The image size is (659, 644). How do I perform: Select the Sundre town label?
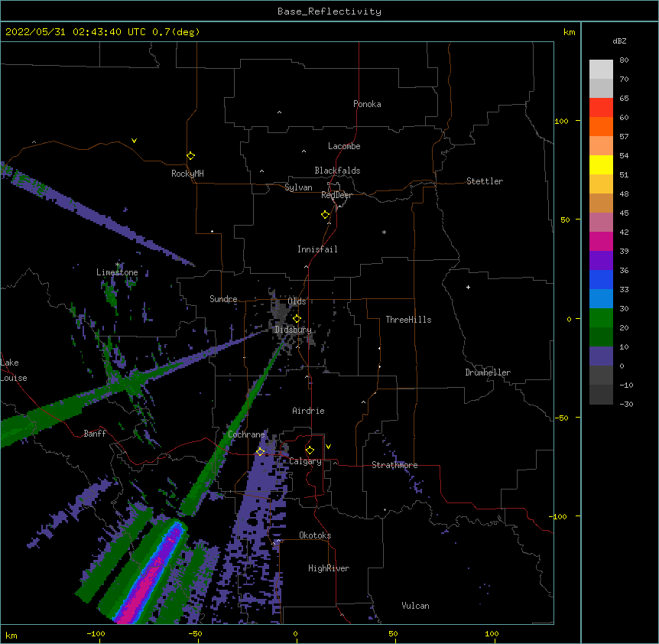pos(223,299)
